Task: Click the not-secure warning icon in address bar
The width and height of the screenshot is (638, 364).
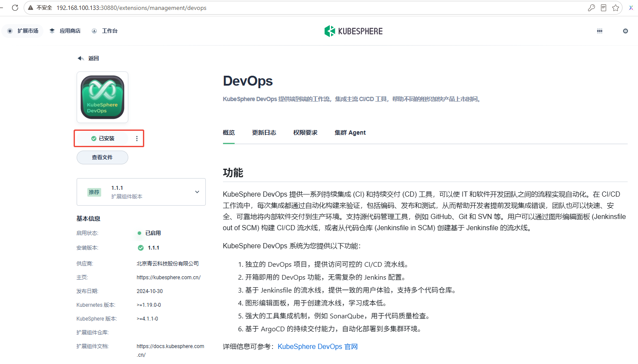Action: 31,8
